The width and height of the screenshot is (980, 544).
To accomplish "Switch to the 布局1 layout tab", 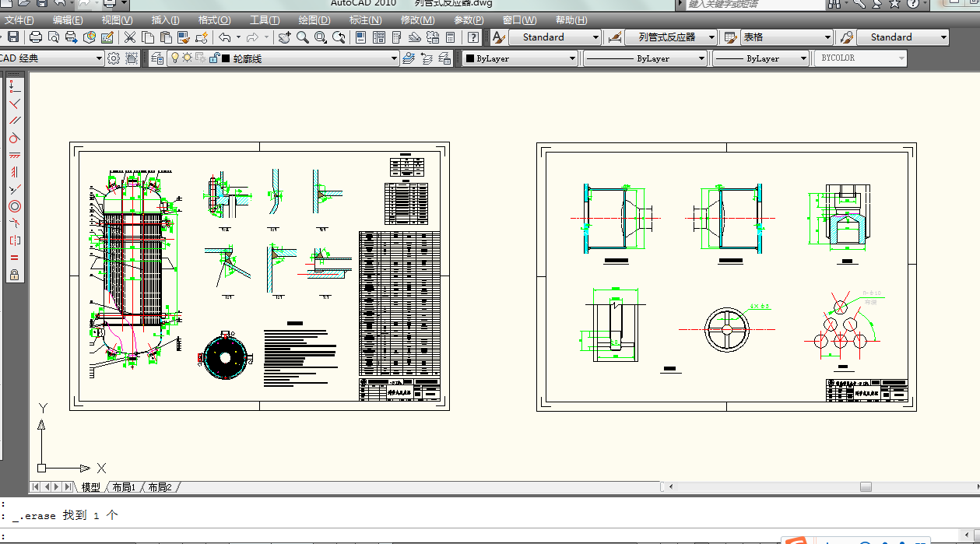I will coord(124,487).
